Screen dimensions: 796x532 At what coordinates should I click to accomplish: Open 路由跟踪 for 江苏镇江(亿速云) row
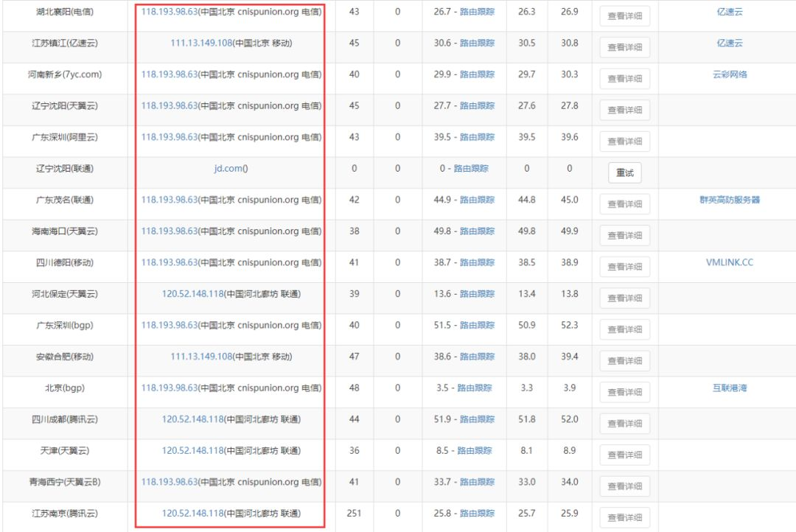477,43
